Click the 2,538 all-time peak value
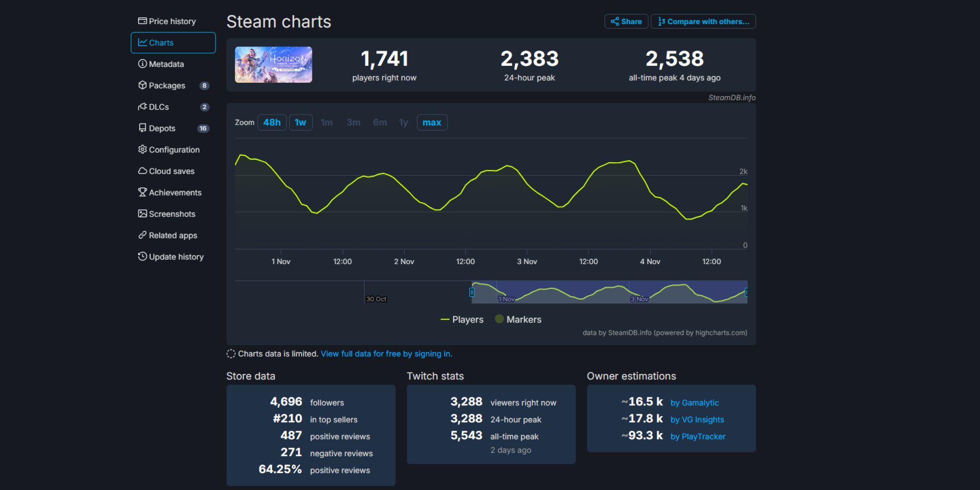 (x=675, y=59)
